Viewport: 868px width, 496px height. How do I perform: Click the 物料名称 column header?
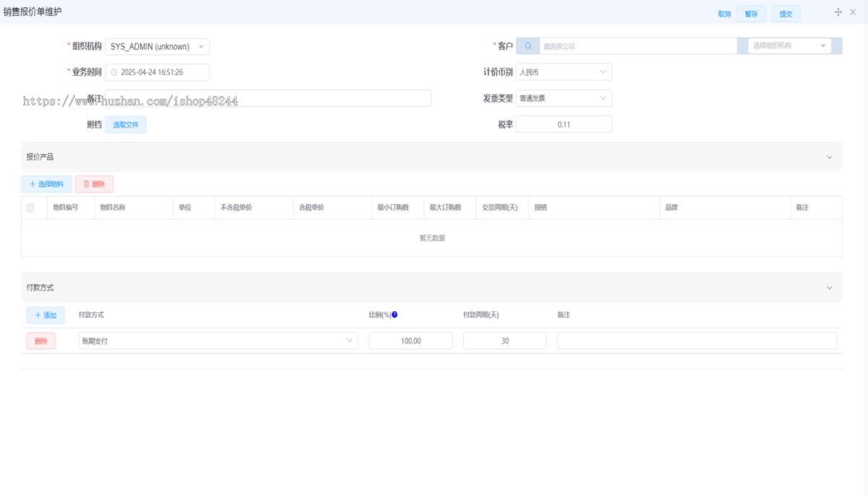[112, 208]
